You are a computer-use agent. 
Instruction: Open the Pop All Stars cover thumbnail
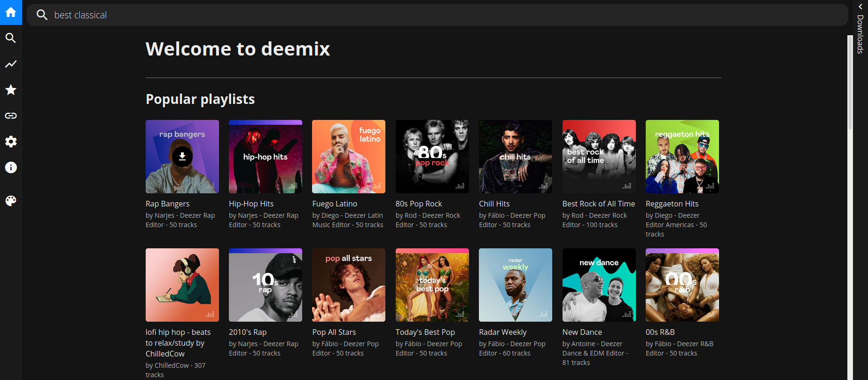pyautogui.click(x=349, y=285)
